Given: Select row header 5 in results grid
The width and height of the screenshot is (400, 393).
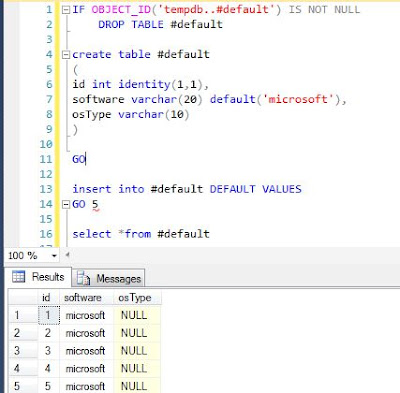Looking at the screenshot, I should pos(23,386).
